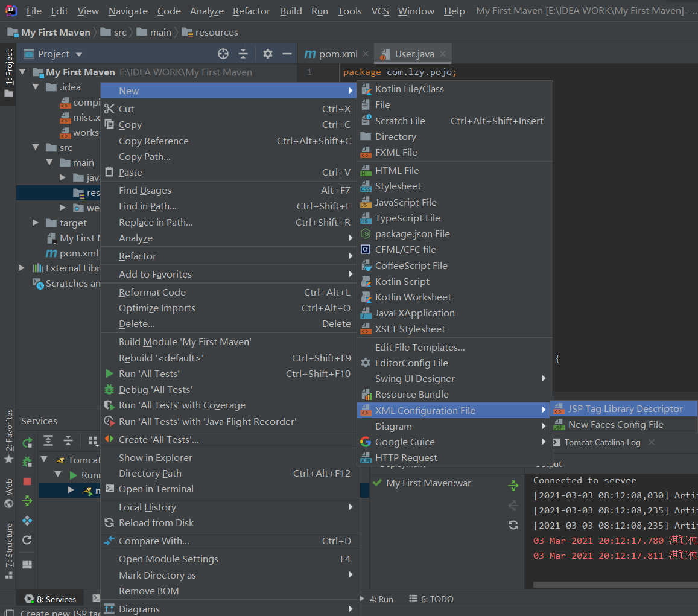Open the Build menu in menu bar

(x=291, y=11)
